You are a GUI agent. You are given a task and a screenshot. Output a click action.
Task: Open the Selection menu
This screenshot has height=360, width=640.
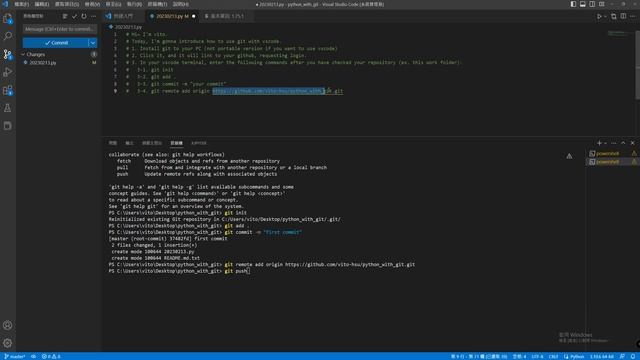67,4
